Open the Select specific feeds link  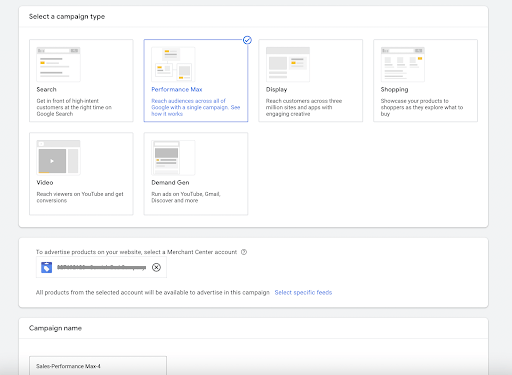tap(303, 292)
